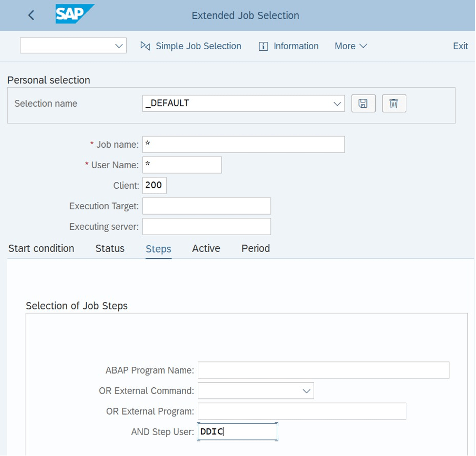
Task: View the Period tab
Action: (255, 248)
